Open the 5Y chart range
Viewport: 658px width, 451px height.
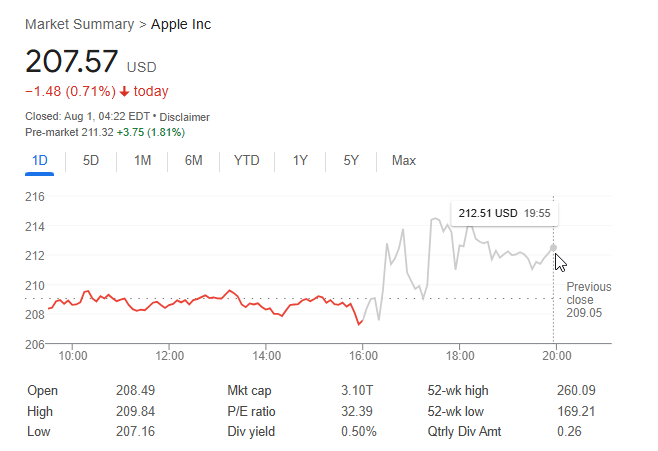(351, 161)
